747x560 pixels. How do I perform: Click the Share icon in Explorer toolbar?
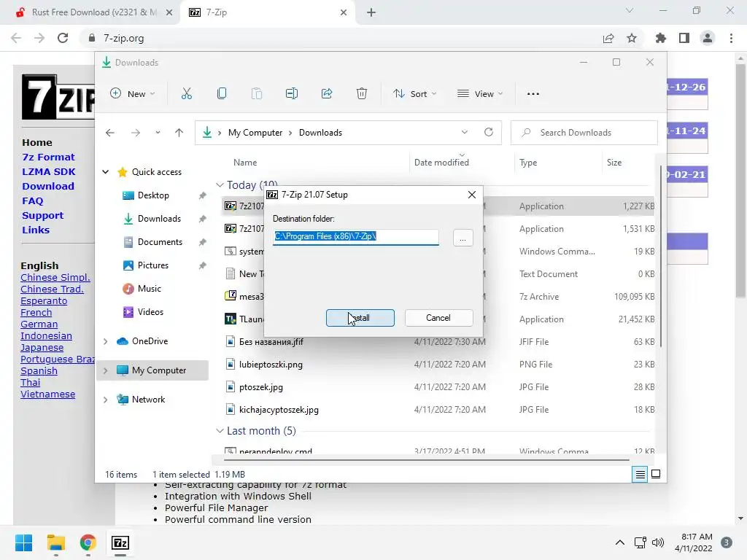pyautogui.click(x=327, y=94)
